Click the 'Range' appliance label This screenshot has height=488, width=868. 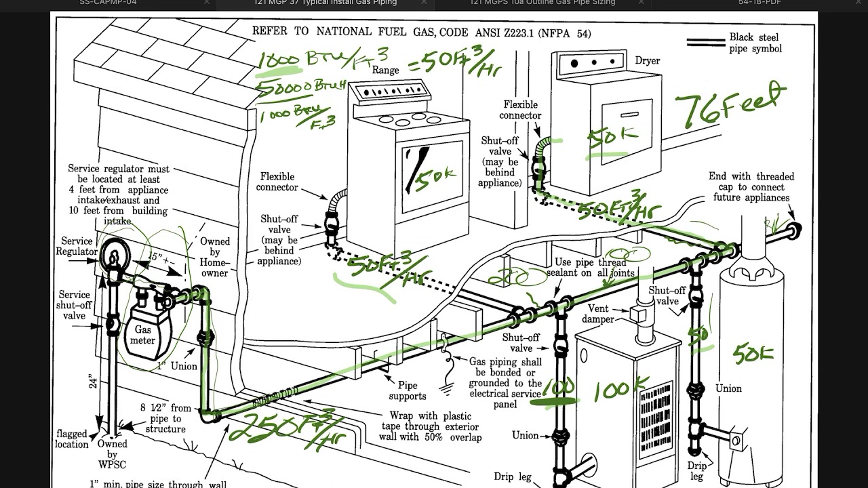pos(386,69)
